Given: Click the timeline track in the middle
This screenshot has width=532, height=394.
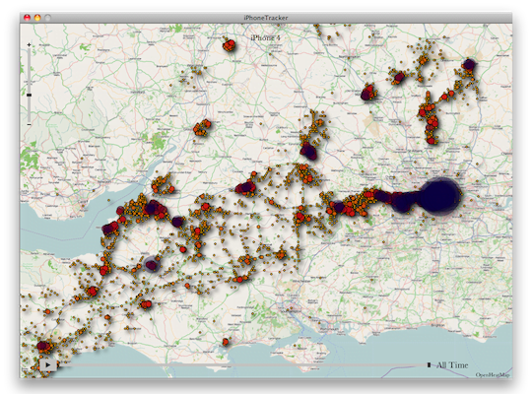Looking at the screenshot, I should point(241,365).
